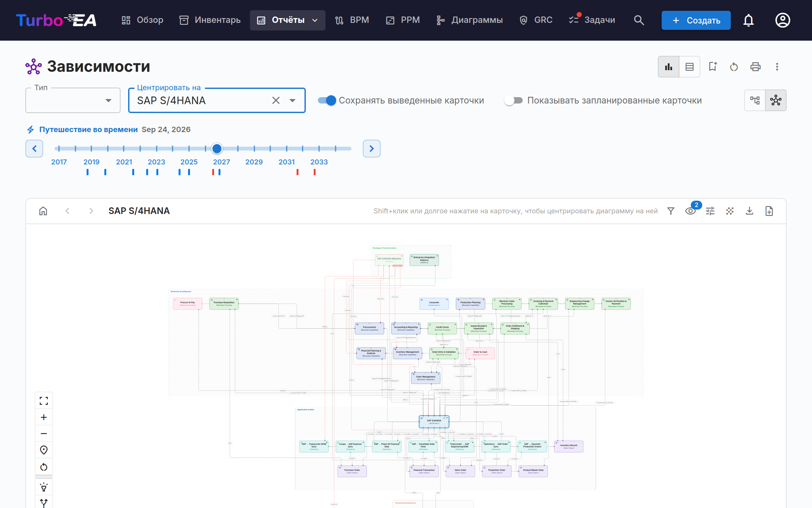812x508 pixels.
Task: Click the add-to-document icon
Action: point(769,211)
